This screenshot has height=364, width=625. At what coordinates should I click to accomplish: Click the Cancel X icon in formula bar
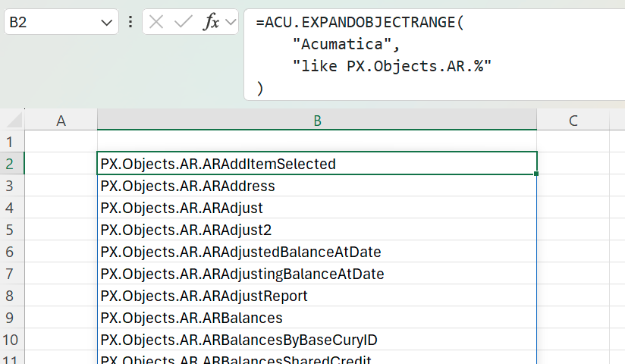155,22
